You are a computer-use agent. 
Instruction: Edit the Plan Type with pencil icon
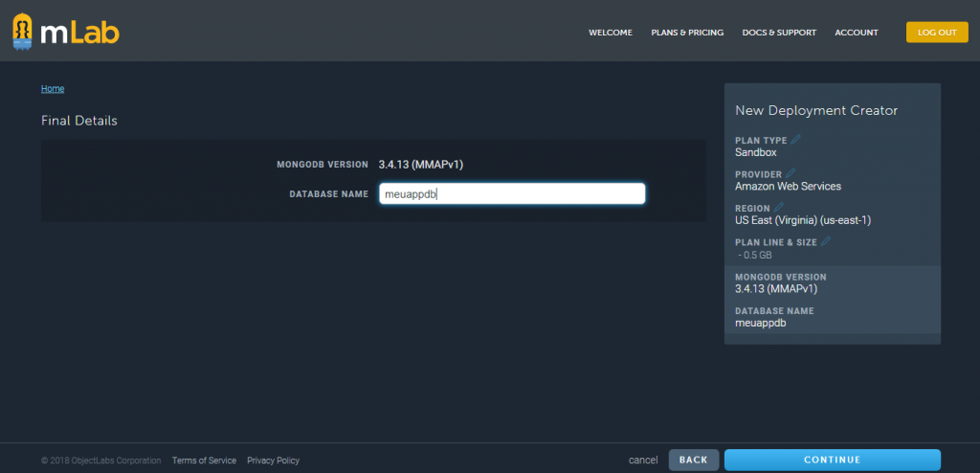coord(796,140)
